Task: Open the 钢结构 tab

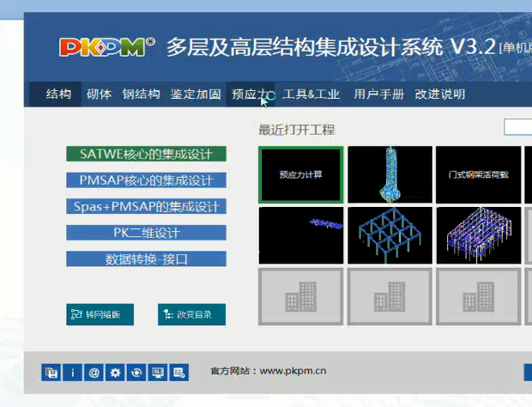Action: [x=141, y=94]
